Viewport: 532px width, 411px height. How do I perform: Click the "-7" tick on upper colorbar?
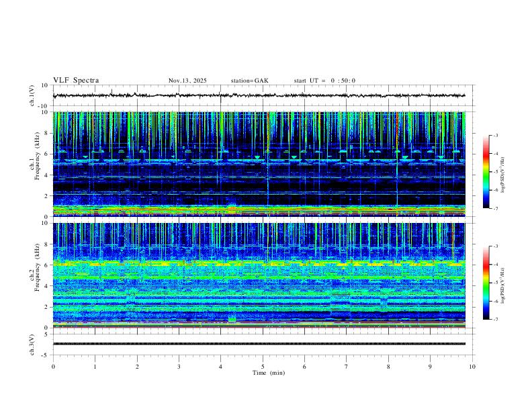(495, 208)
